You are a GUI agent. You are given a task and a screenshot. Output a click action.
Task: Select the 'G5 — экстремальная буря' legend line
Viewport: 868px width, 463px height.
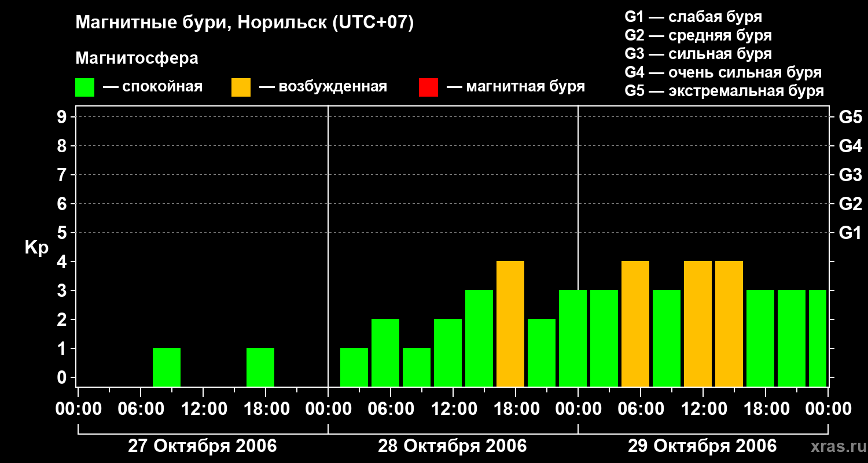(724, 91)
